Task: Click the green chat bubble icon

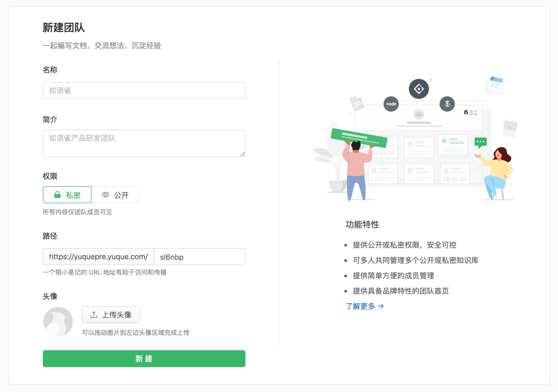Action: click(x=480, y=142)
